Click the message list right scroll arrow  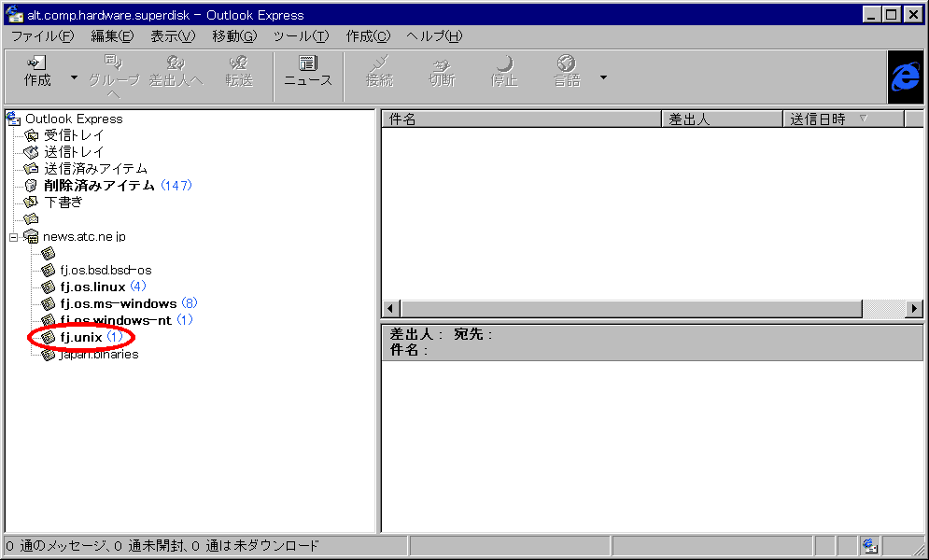[915, 308]
